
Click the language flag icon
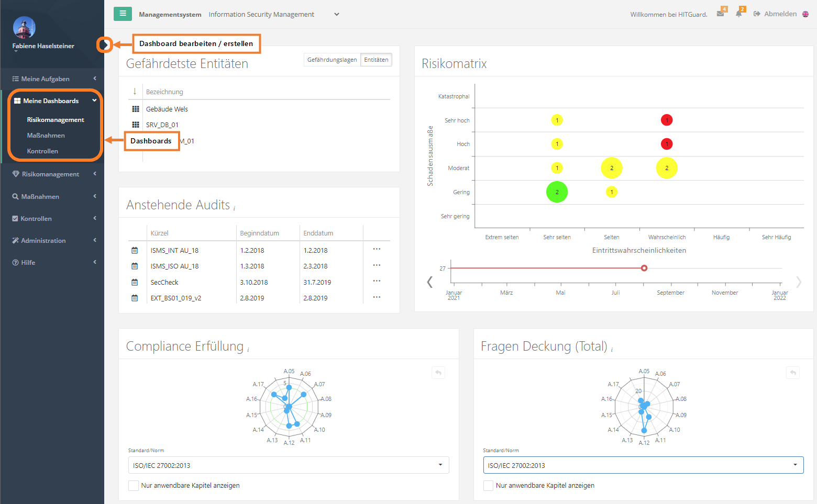pos(805,14)
